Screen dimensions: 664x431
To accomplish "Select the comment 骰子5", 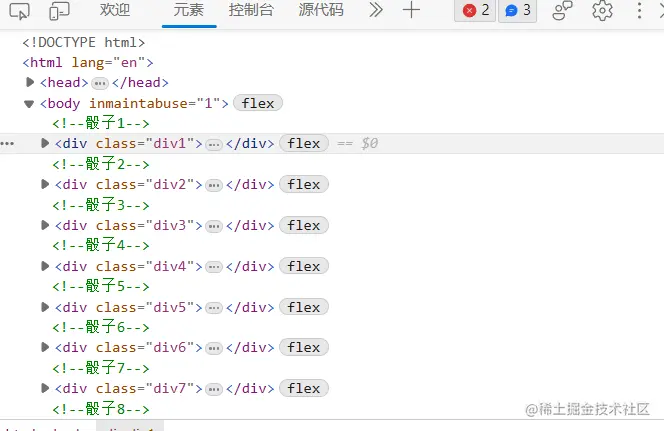I will point(101,286).
